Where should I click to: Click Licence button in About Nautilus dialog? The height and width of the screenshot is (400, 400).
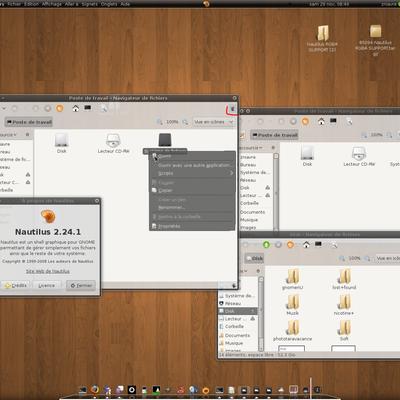[x=47, y=285]
